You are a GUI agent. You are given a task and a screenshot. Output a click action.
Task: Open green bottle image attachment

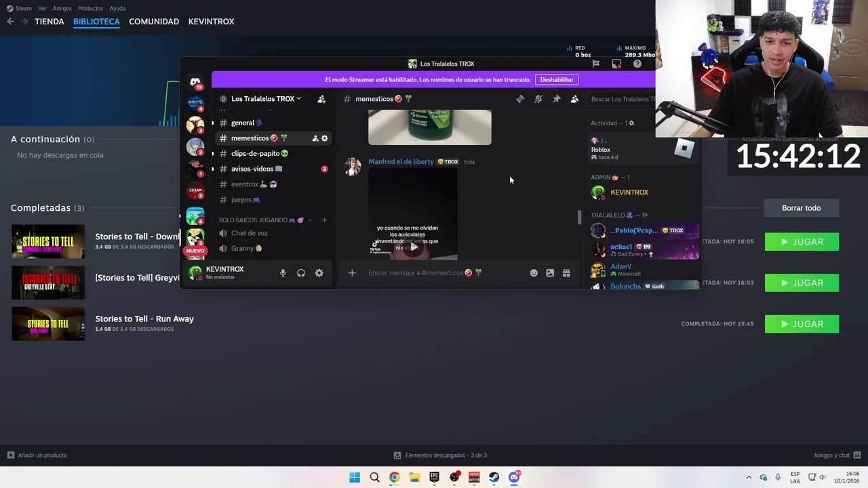[x=430, y=127]
